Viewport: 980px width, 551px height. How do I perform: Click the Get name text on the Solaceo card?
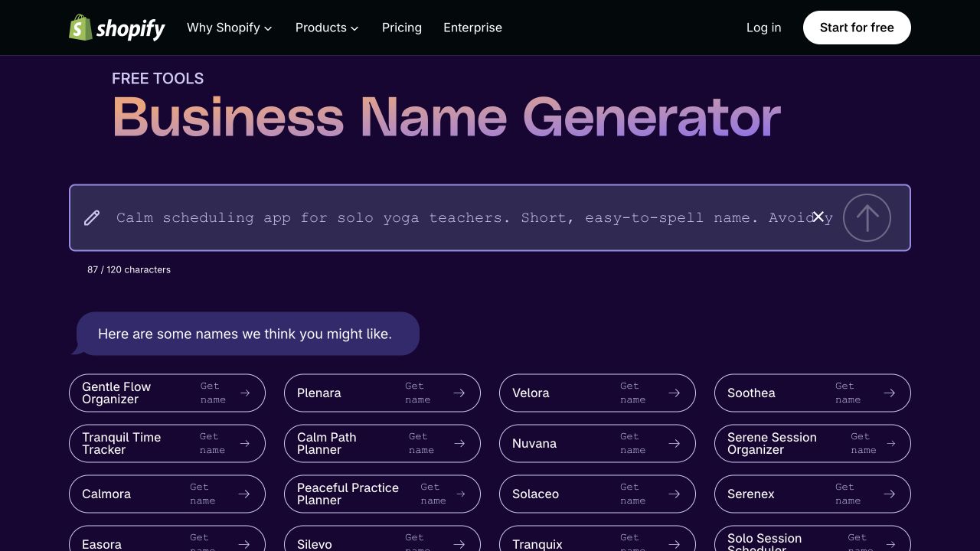[632, 494]
